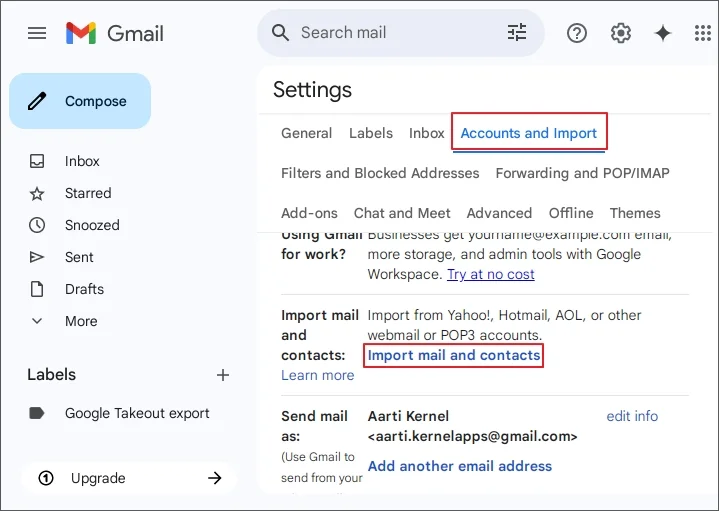Open the main menu hamburger icon
The height and width of the screenshot is (511, 719).
click(37, 33)
